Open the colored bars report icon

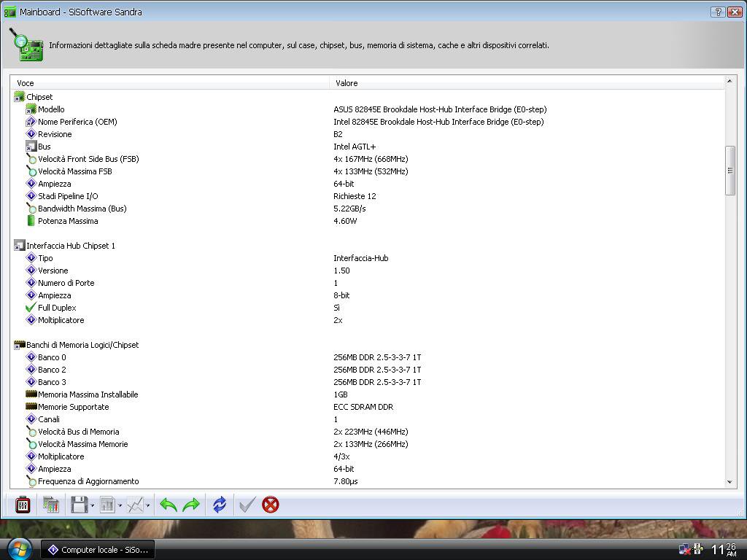point(50,505)
